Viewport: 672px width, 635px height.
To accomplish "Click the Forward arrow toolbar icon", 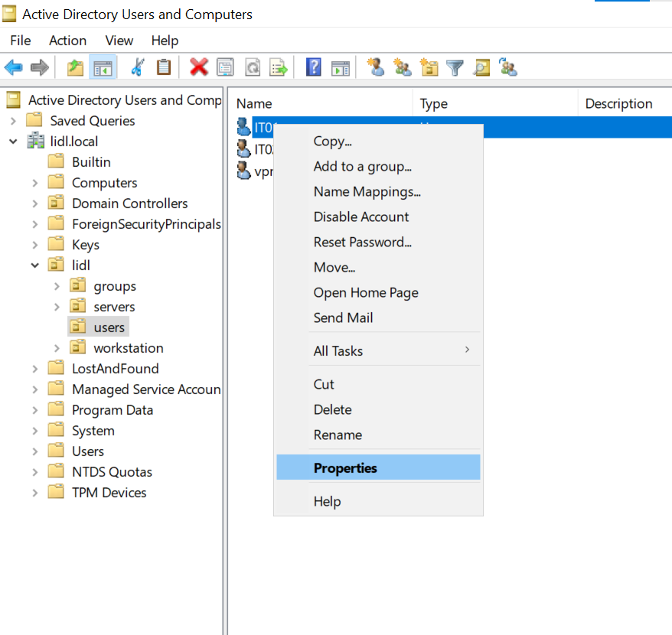I will coord(40,67).
